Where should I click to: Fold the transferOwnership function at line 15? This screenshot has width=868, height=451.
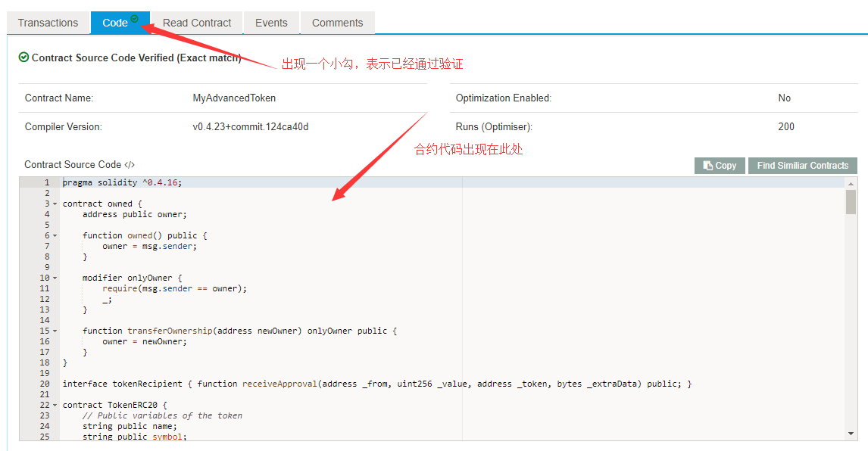point(55,331)
